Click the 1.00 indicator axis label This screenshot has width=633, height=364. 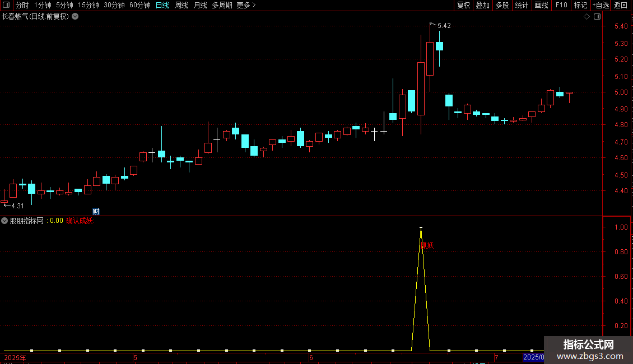(x=621, y=227)
